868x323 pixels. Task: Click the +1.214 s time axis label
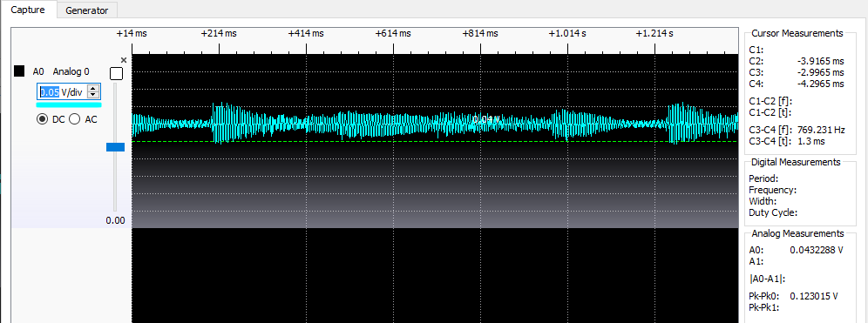tap(654, 33)
